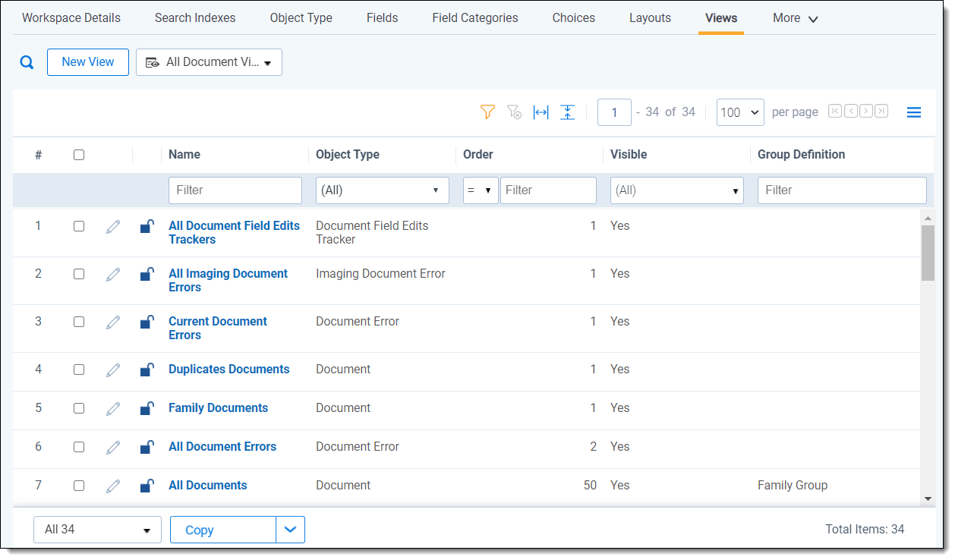Open the Field Categories tab
Viewport: 955px width, 560px height.
coord(475,17)
